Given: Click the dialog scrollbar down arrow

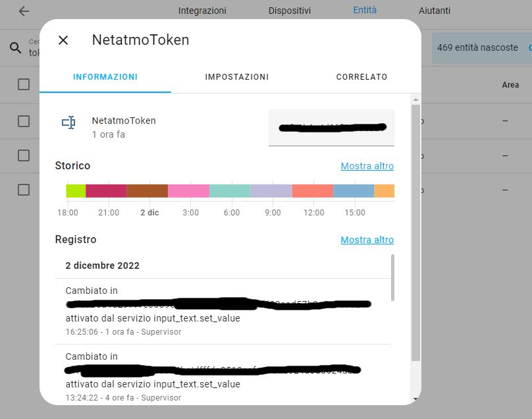Looking at the screenshot, I should [x=415, y=399].
